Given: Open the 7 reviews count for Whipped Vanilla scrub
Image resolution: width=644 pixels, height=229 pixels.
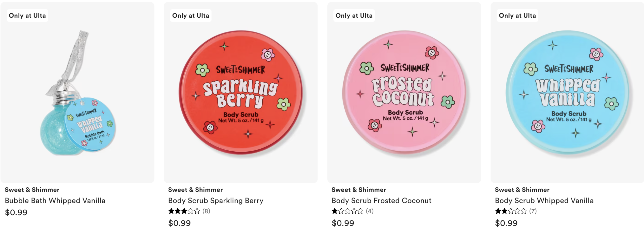Looking at the screenshot, I should tap(533, 211).
